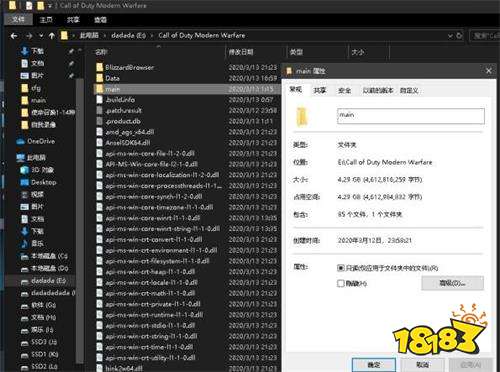Open SSD1 (K:) drive in sidebar
This screenshot has height=372, width=500.
click(x=39, y=354)
